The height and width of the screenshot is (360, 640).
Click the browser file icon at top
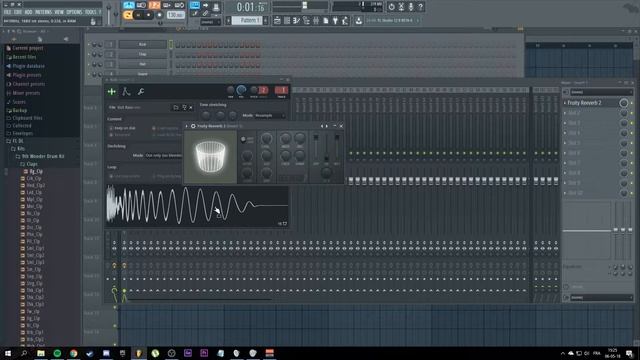pos(40,39)
